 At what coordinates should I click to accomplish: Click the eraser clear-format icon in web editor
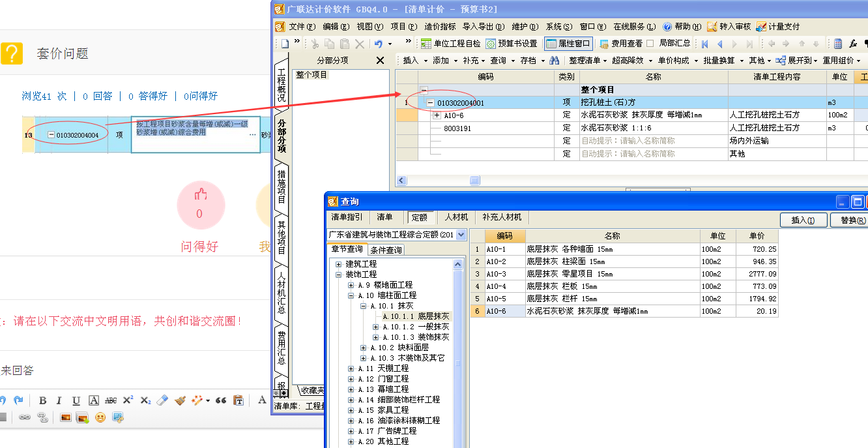163,400
